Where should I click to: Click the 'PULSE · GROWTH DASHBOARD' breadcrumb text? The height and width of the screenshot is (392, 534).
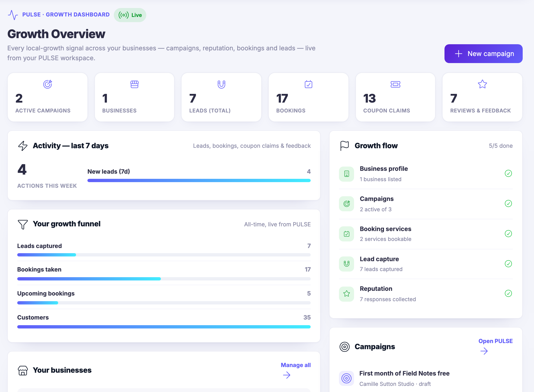click(x=66, y=15)
